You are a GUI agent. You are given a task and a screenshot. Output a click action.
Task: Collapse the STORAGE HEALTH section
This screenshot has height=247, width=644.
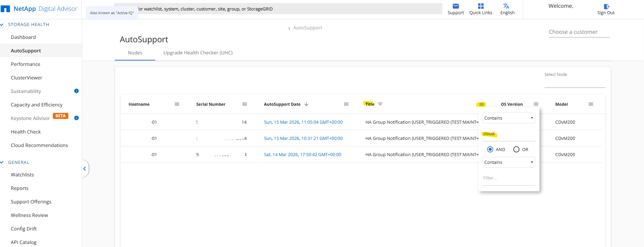(2, 25)
